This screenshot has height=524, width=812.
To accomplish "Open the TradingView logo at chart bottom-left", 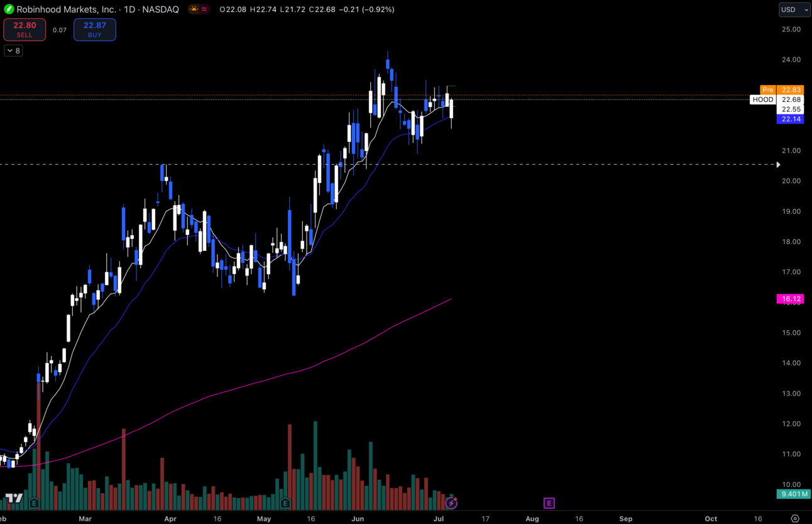I will [14, 499].
